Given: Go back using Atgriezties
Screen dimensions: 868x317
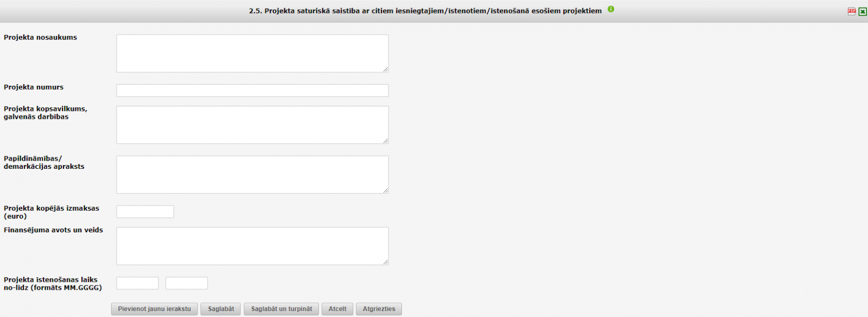Looking at the screenshot, I should click(x=379, y=309).
